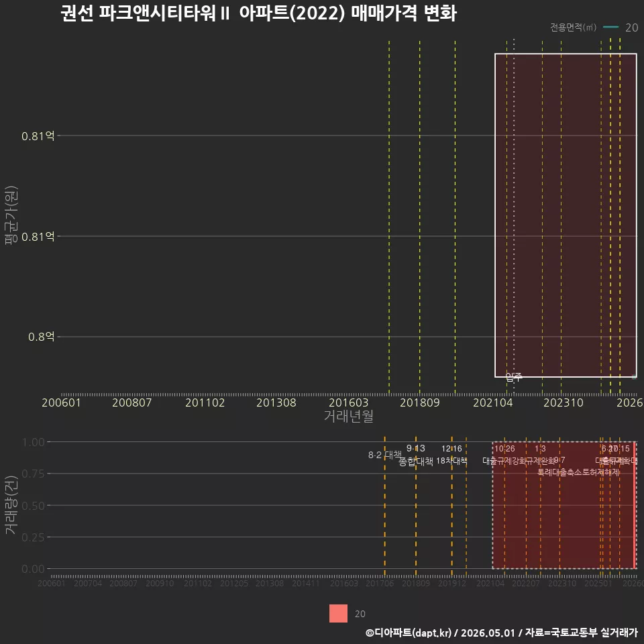Click 200601 on the price chart axis
Image resolution: width=644 pixels, height=644 pixels.
coord(61,402)
